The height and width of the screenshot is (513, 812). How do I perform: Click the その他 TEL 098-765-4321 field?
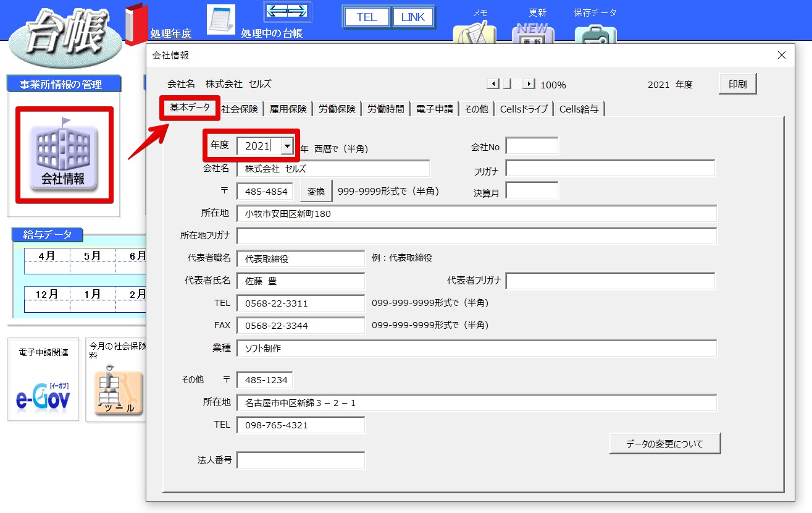[x=301, y=425]
